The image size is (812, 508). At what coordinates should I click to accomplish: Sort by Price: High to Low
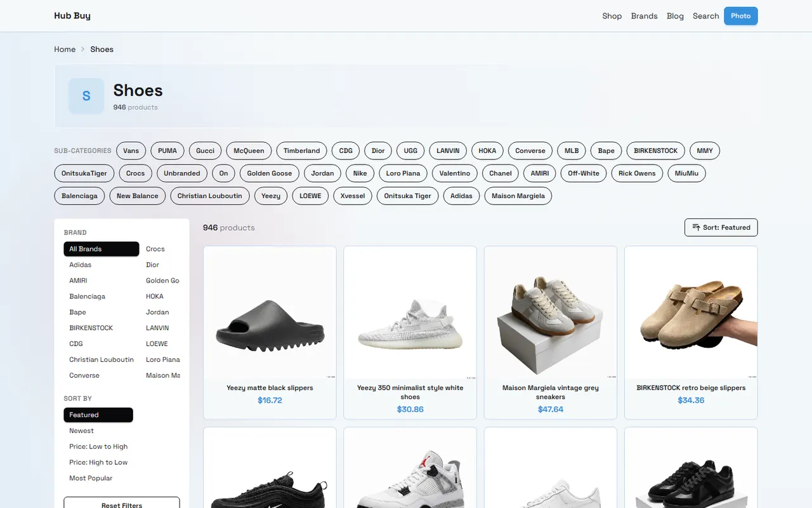click(98, 462)
